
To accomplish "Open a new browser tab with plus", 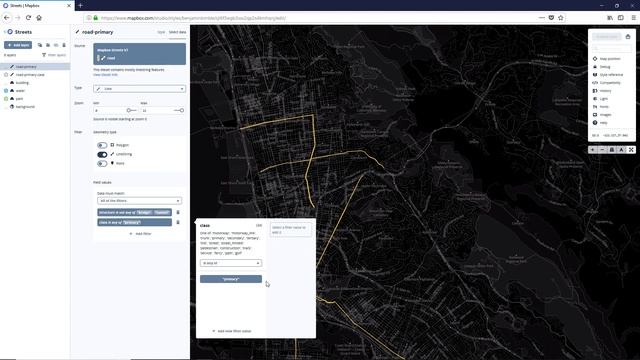I will click(80, 5).
